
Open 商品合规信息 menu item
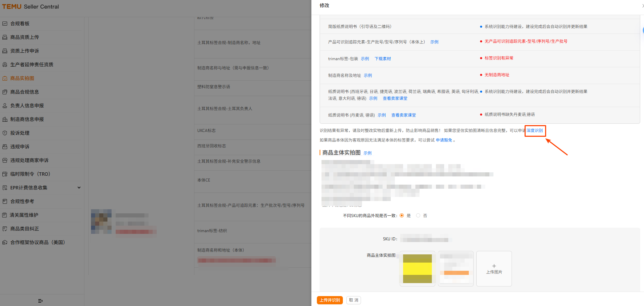(25, 92)
